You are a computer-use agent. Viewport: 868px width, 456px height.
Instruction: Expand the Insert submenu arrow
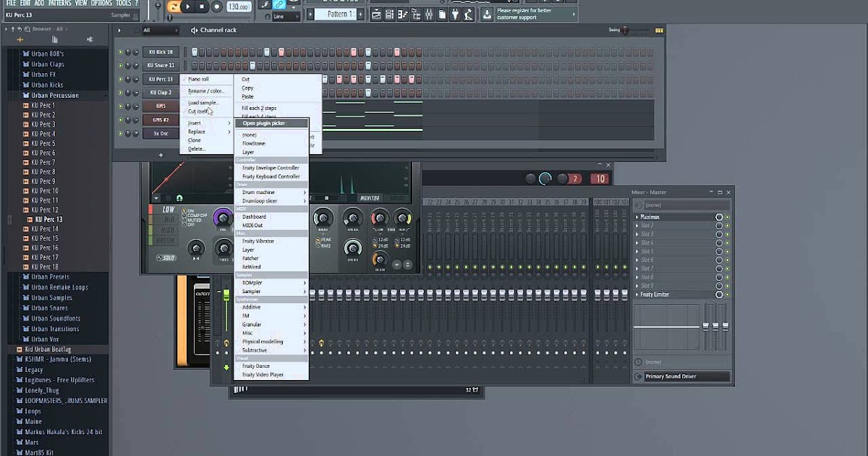229,123
